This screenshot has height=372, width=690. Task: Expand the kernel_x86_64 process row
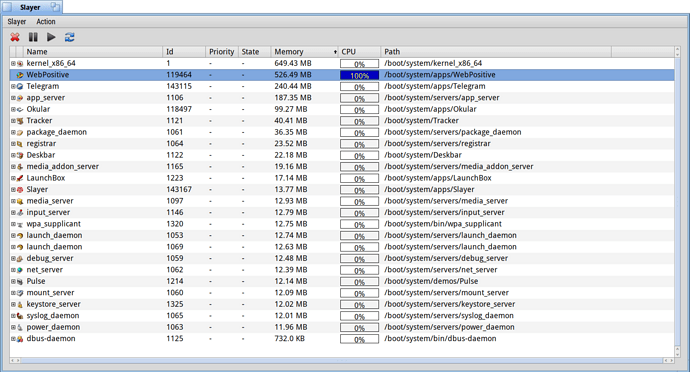coord(13,63)
